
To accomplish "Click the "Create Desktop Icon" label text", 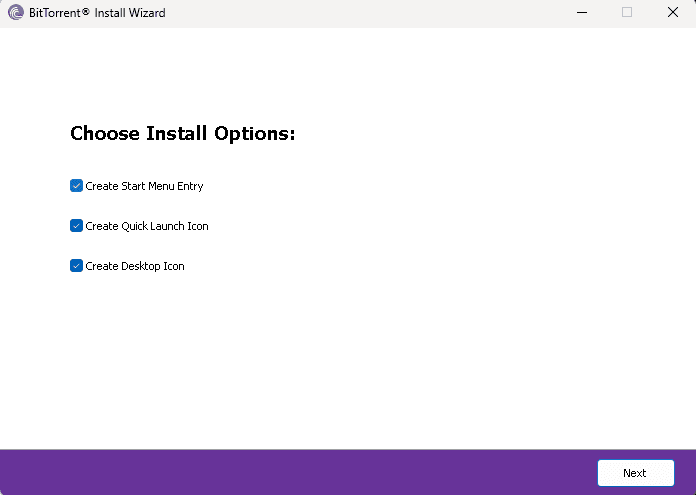I will (135, 266).
